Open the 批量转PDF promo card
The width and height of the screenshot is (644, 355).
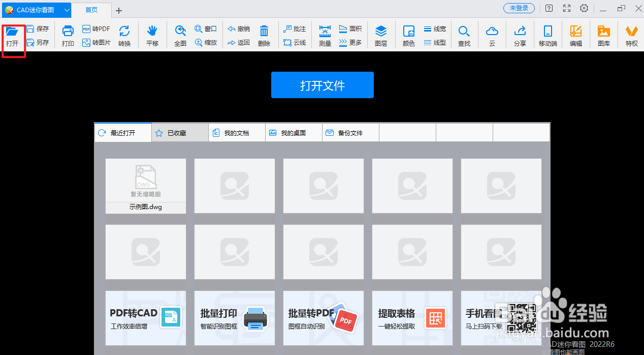pyautogui.click(x=324, y=318)
